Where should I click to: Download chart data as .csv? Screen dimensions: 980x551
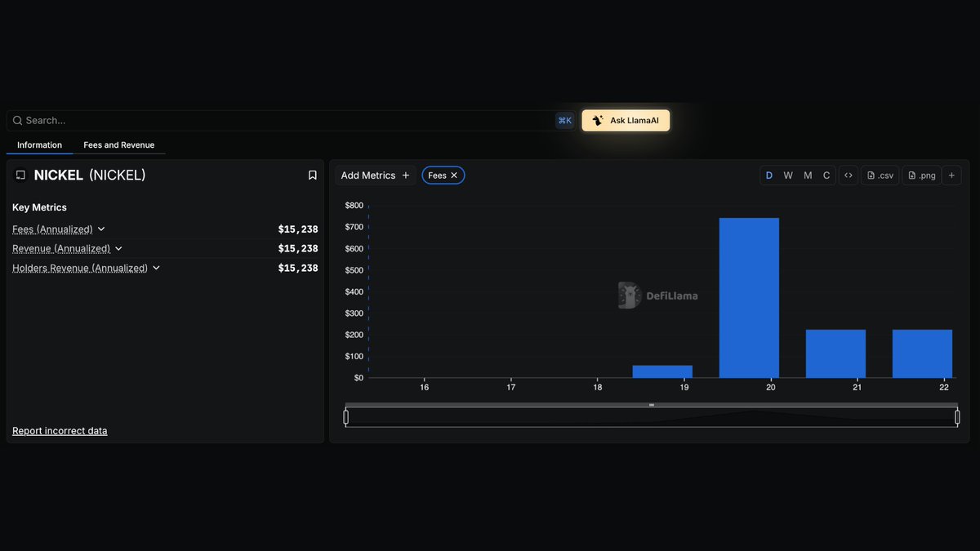(x=880, y=176)
